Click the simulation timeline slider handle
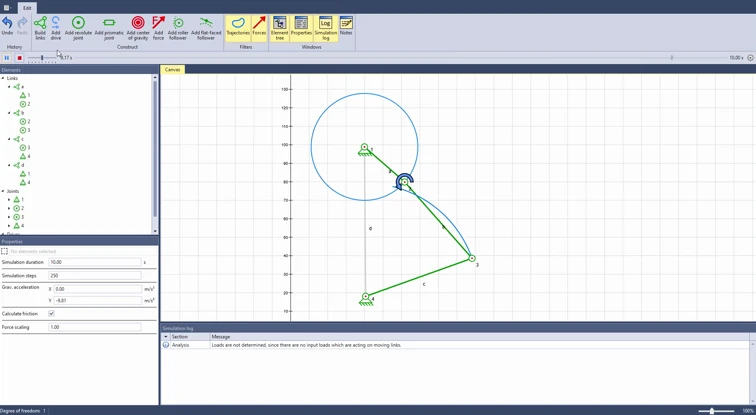Image resolution: width=756 pixels, height=415 pixels. pos(42,58)
